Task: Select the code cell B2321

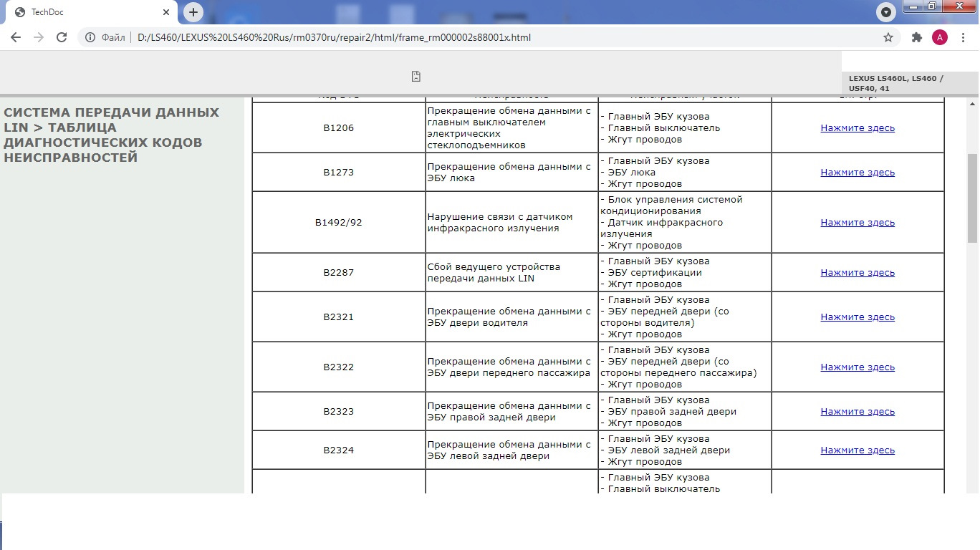Action: pos(339,317)
